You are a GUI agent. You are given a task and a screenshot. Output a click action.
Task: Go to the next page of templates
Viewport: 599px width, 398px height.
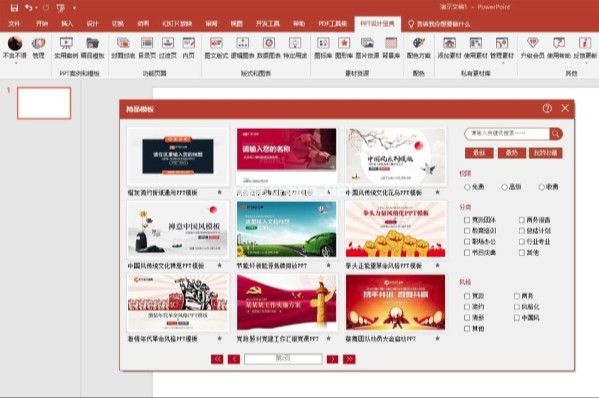(x=332, y=359)
